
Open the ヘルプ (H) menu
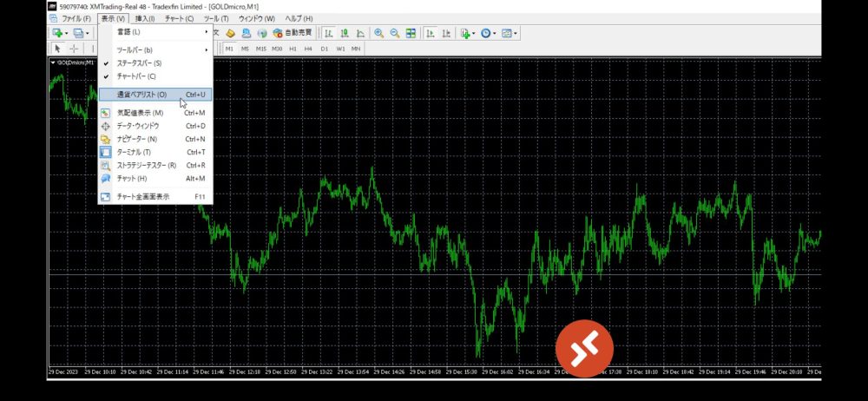pyautogui.click(x=299, y=19)
